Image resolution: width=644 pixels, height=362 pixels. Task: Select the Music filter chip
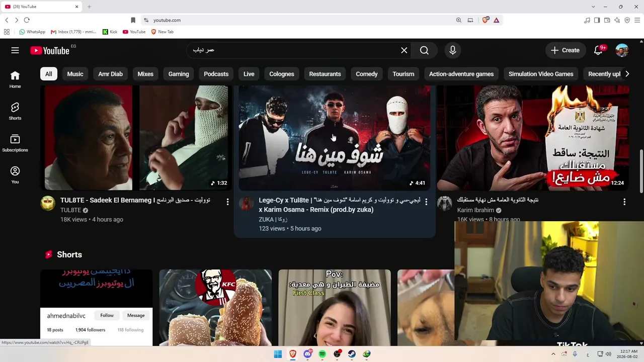75,74
